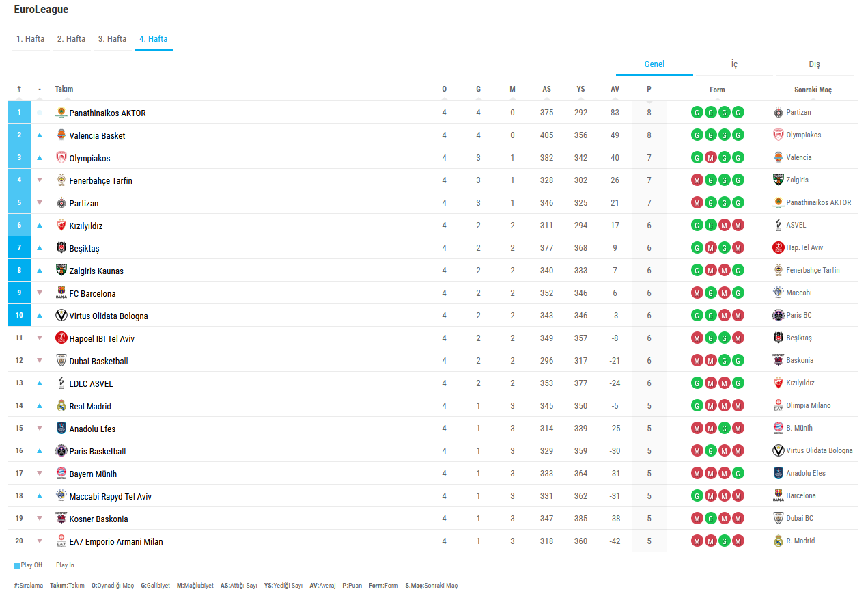Click the Beşiktaş team logo

(61, 248)
